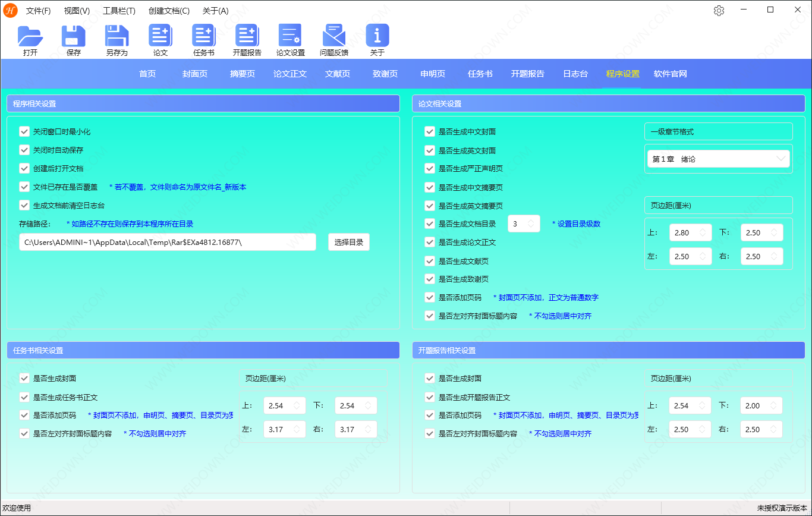Viewport: 812px width, 516px height.
Task: Switch to the 论文正文 tab
Action: (x=290, y=74)
